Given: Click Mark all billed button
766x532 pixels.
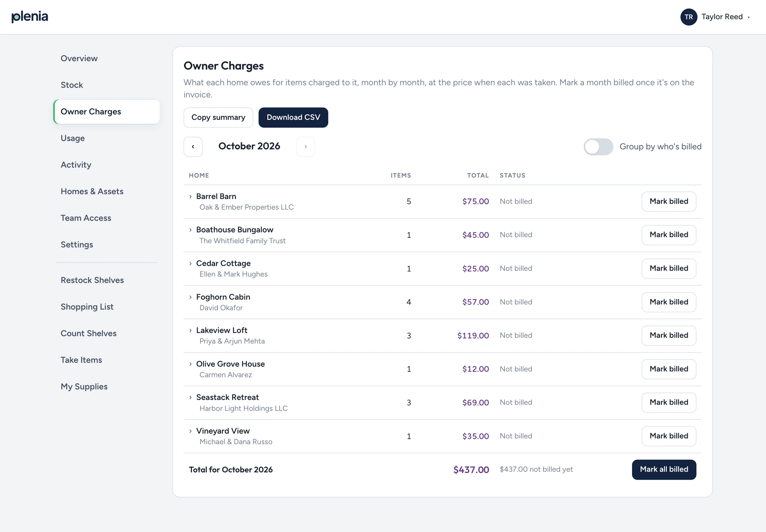Looking at the screenshot, I should click(664, 470).
